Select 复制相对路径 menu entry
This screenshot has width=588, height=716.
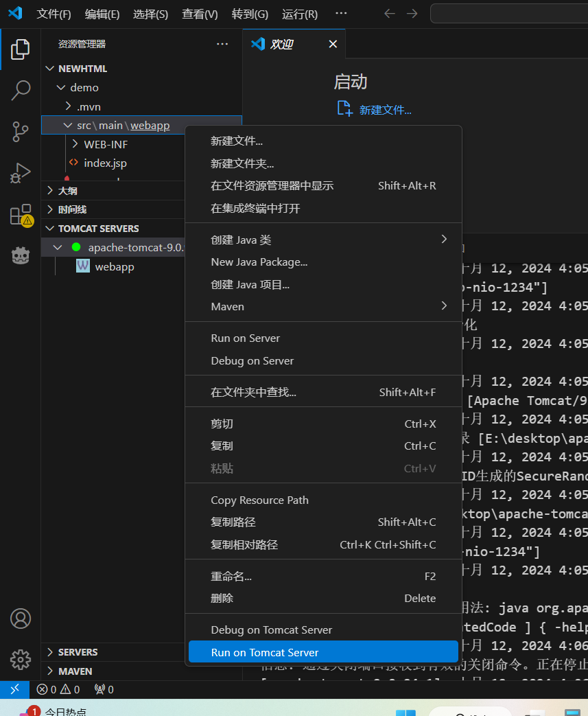[x=324, y=544]
